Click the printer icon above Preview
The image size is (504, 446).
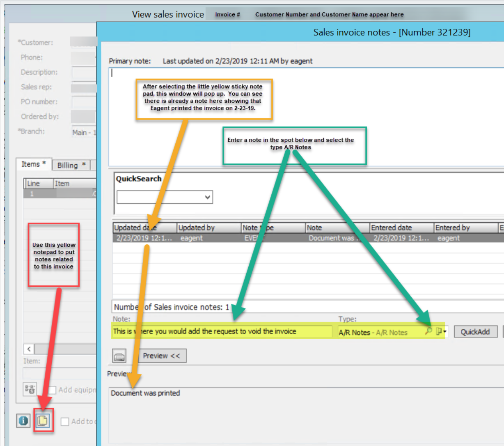119,356
